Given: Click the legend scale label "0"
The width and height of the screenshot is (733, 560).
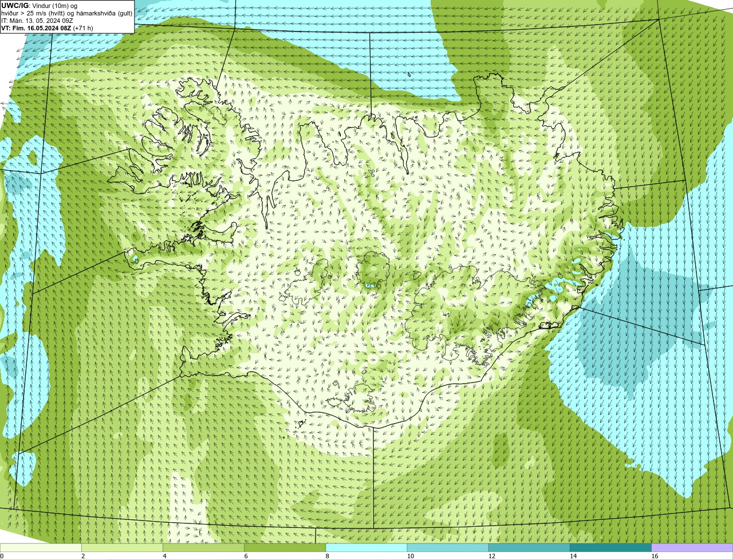Looking at the screenshot, I should [2, 556].
